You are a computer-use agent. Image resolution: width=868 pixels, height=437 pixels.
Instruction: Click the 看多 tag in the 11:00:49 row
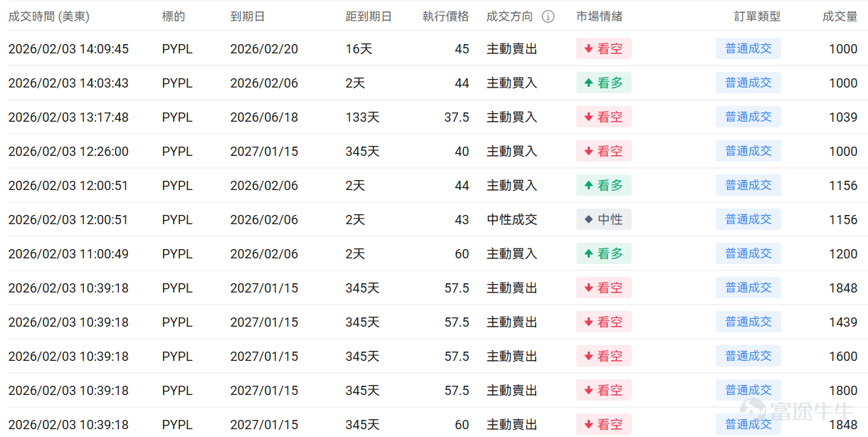pyautogui.click(x=604, y=253)
